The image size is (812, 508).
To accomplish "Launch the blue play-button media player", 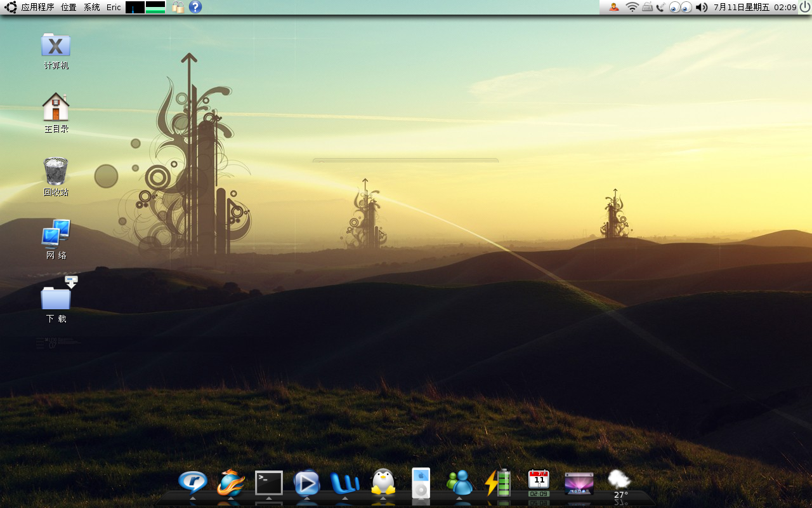I will [x=307, y=483].
